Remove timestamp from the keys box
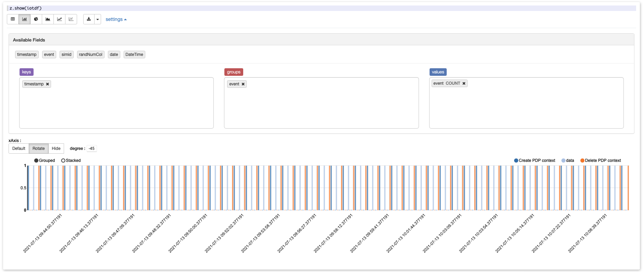The height and width of the screenshot is (273, 644). click(48, 84)
